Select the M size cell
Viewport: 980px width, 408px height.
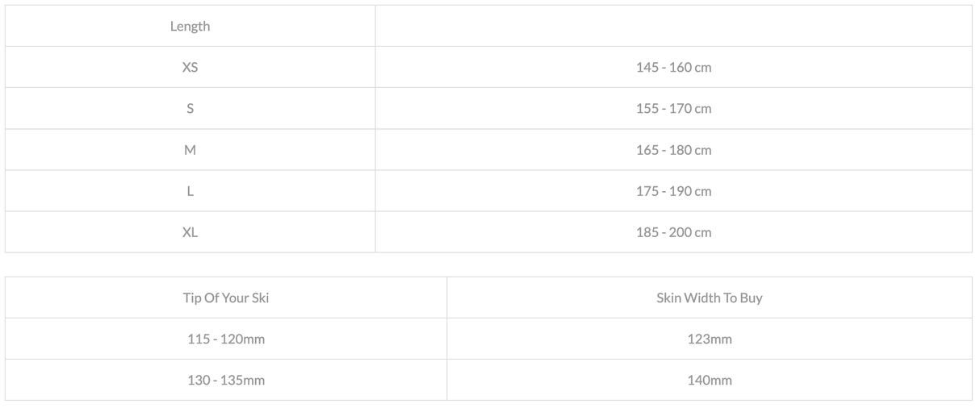click(x=190, y=149)
